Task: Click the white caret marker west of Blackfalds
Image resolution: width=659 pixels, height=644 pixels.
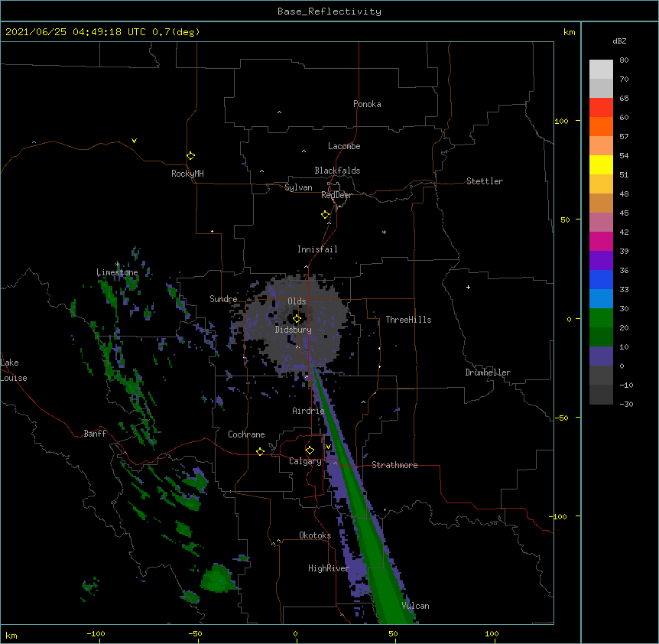Action: pos(261,171)
